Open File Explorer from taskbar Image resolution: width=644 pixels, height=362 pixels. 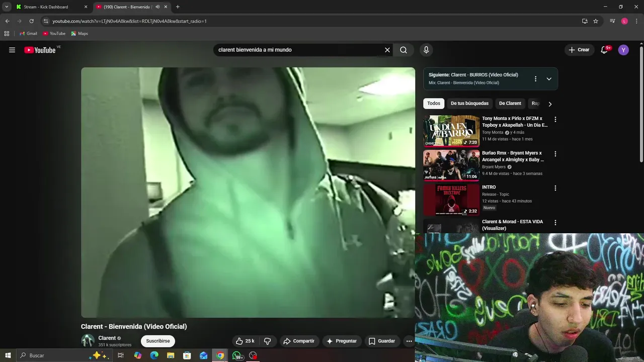click(171, 355)
